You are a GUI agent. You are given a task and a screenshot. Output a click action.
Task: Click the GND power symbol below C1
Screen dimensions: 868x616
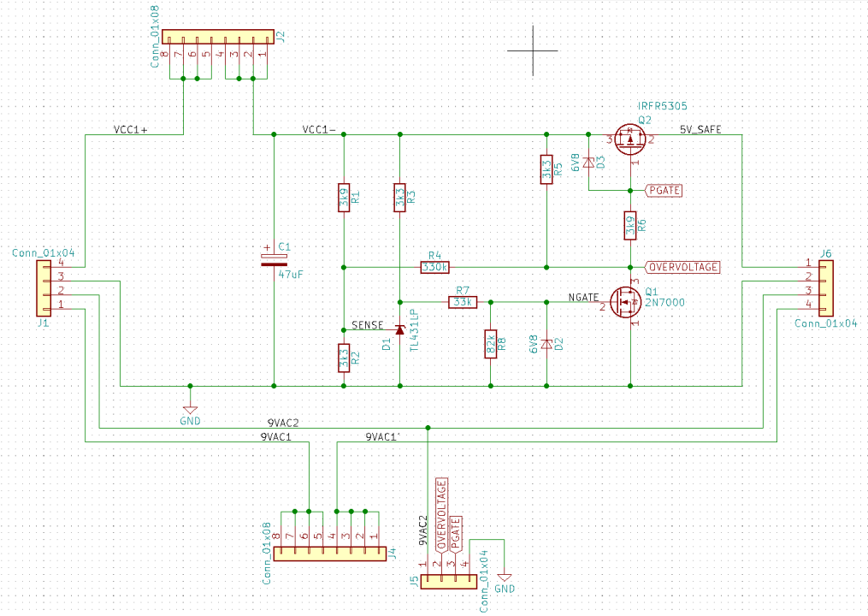(x=190, y=411)
